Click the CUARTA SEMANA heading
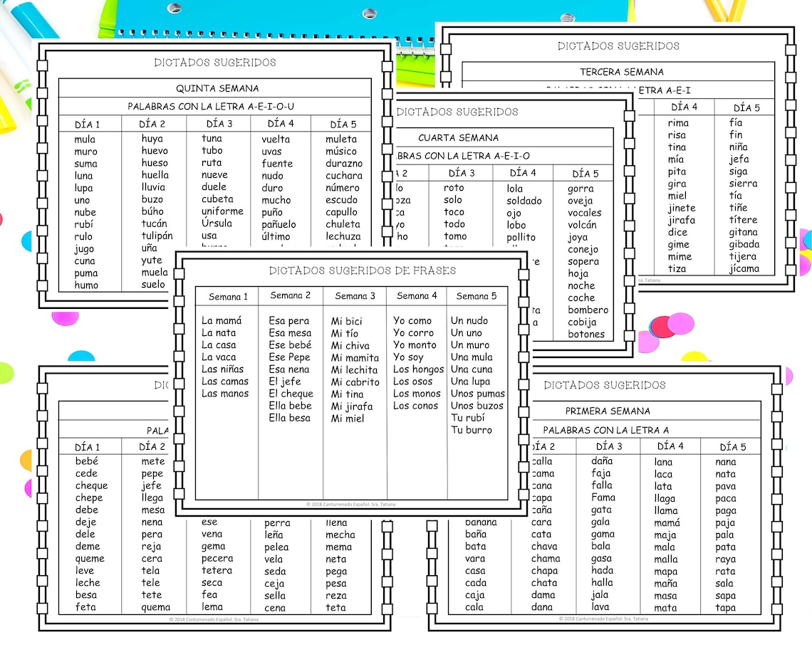This screenshot has height=647, width=812. pyautogui.click(x=458, y=137)
